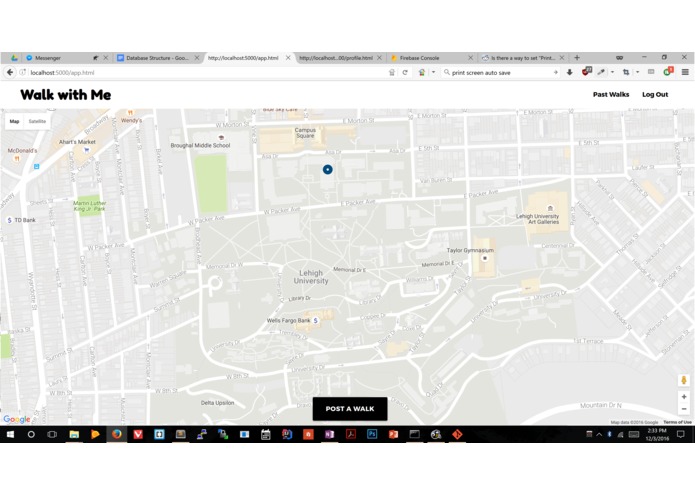The image size is (695, 494).
Task: Click the Log Out link
Action: [x=655, y=94]
